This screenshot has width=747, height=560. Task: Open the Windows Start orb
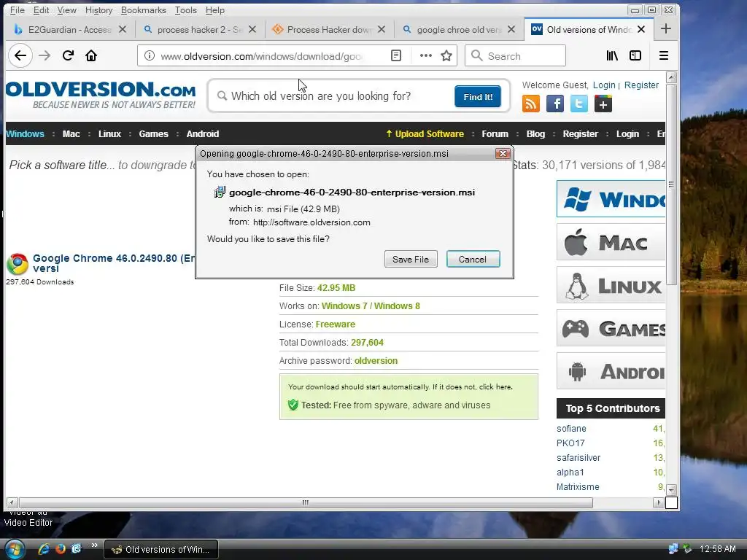point(14,549)
